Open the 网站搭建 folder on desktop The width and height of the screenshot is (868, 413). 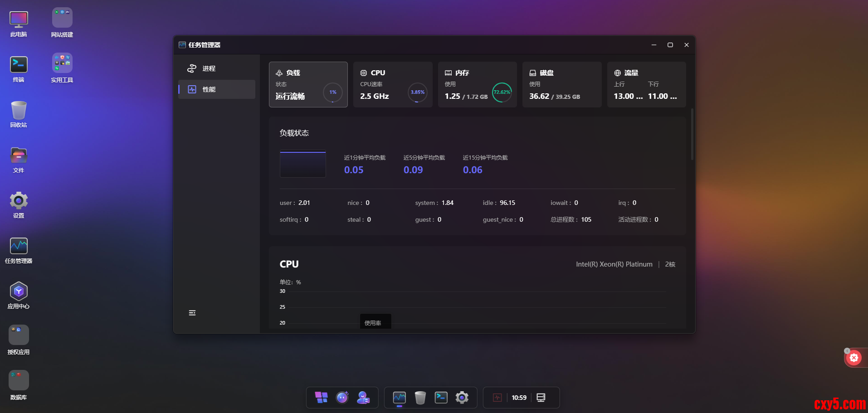point(62,23)
